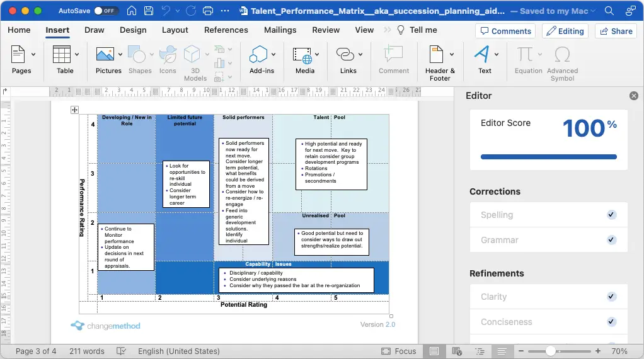The image size is (644, 359).
Task: Insert a SmartArt graphic icon
Action: [220, 50]
